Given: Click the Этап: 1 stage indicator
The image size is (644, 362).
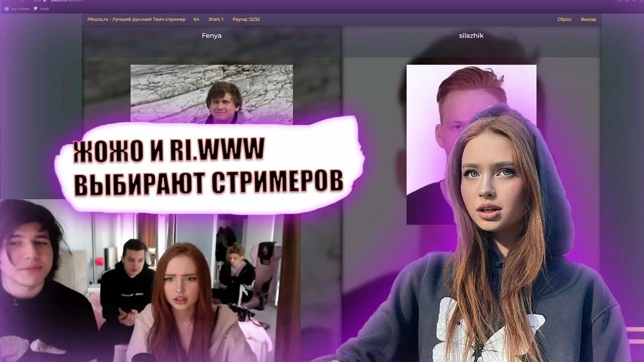Looking at the screenshot, I should pyautogui.click(x=216, y=20).
